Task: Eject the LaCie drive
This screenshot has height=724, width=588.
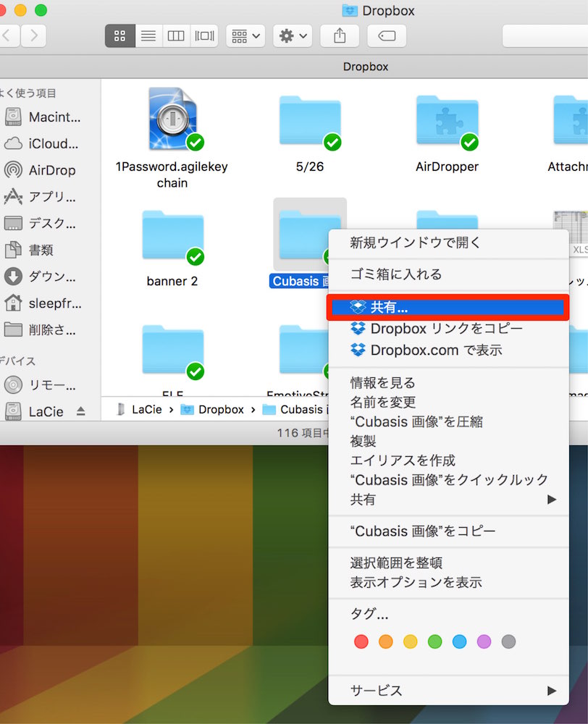Action: [x=81, y=411]
